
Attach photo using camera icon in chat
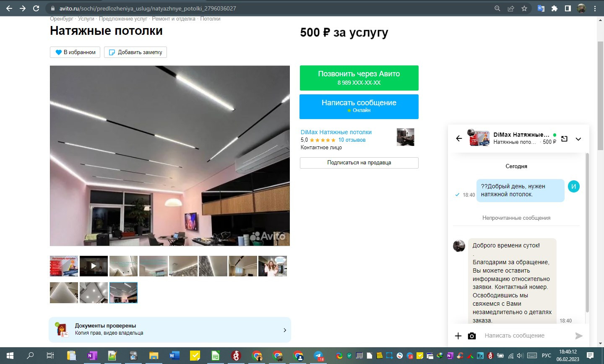472,335
